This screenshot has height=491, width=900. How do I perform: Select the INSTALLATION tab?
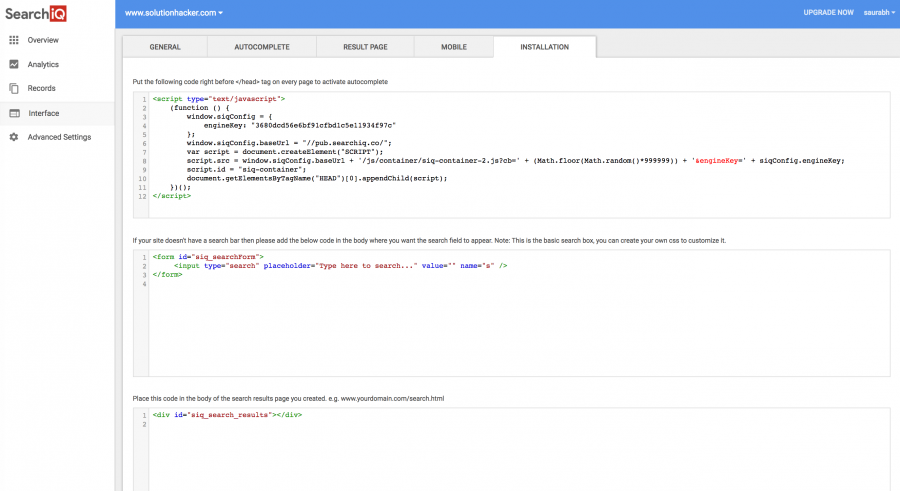[x=545, y=47]
